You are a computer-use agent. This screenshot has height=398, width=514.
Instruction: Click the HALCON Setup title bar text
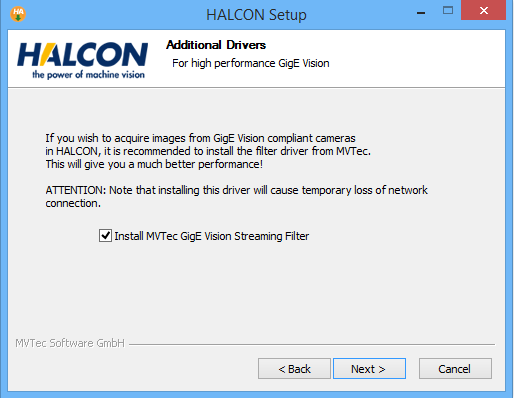coord(256,15)
